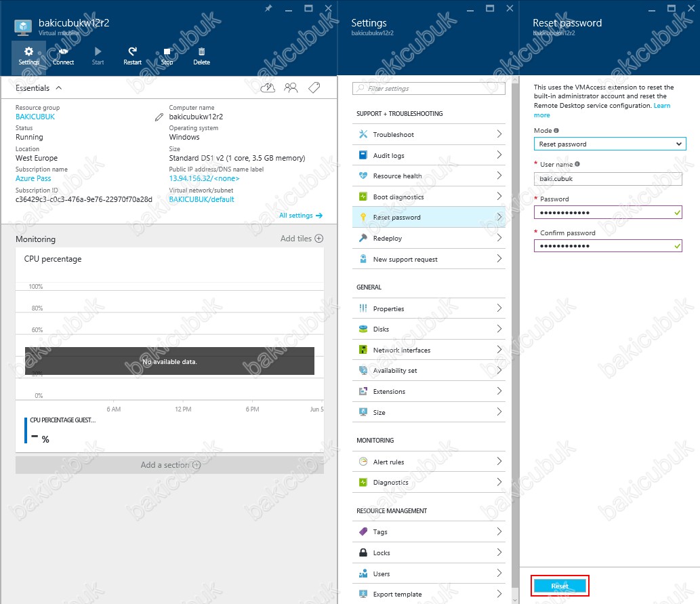Delete the virtual machine
This screenshot has height=604, width=700.
pos(201,56)
